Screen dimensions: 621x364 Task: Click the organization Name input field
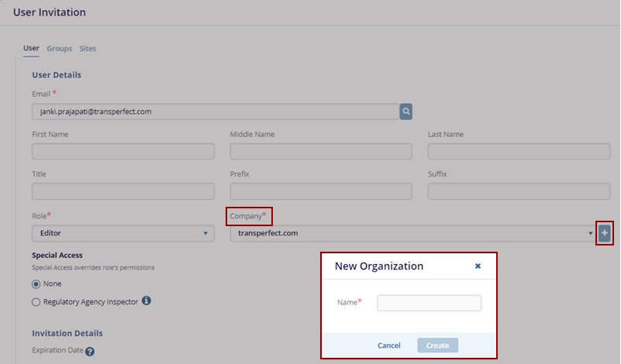pos(429,303)
